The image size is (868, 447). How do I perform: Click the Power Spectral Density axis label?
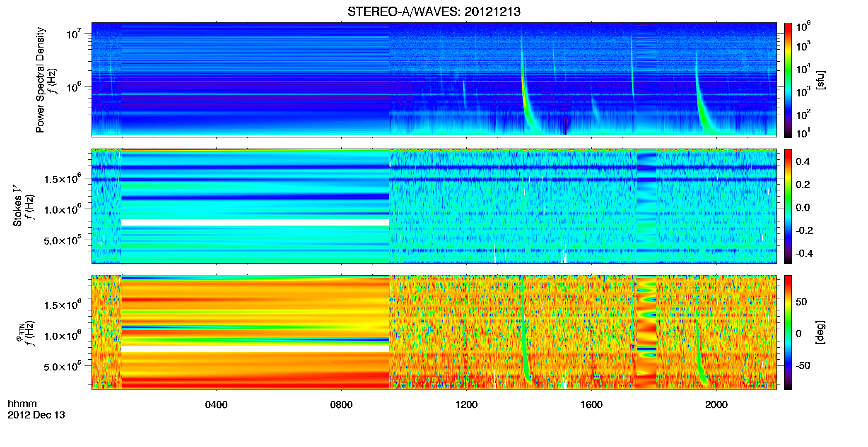pos(40,80)
